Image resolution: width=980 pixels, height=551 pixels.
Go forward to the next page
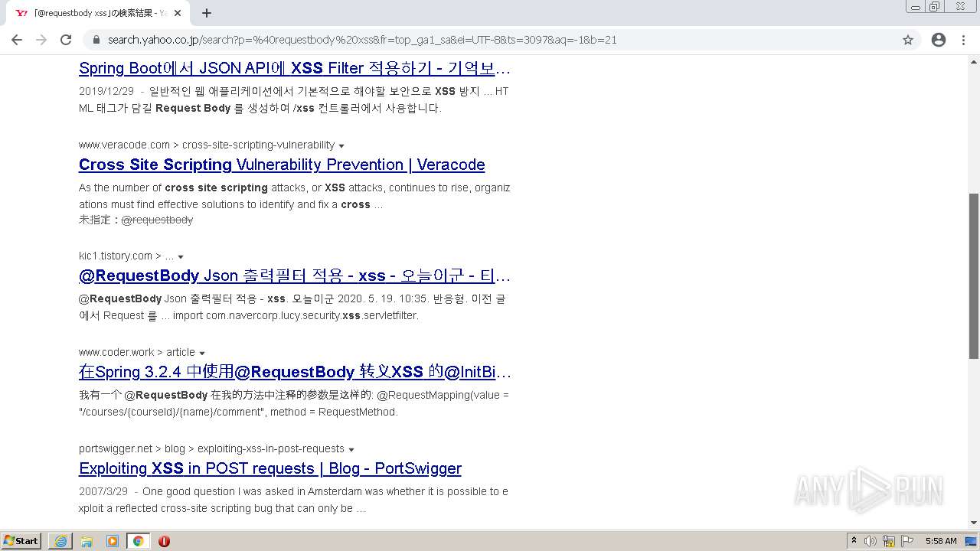tap(41, 40)
